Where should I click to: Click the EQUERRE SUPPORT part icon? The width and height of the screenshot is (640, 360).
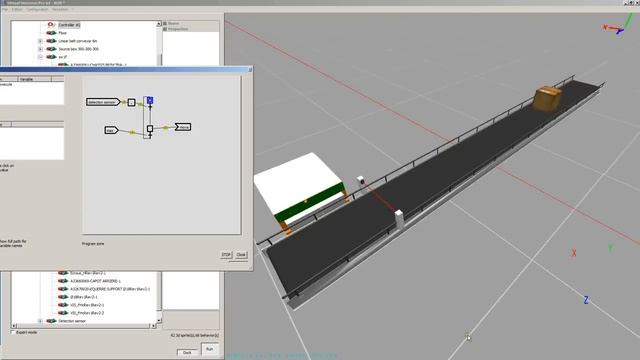(x=63, y=289)
